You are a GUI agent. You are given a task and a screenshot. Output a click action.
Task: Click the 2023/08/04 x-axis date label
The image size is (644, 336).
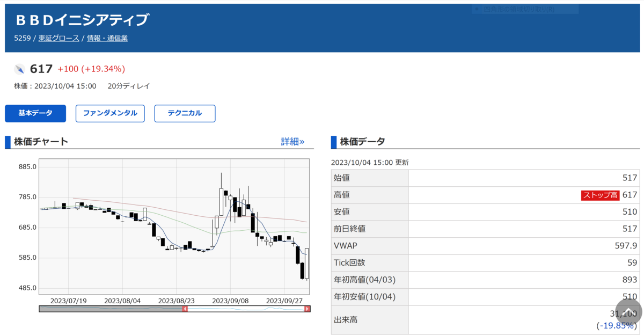point(122,301)
